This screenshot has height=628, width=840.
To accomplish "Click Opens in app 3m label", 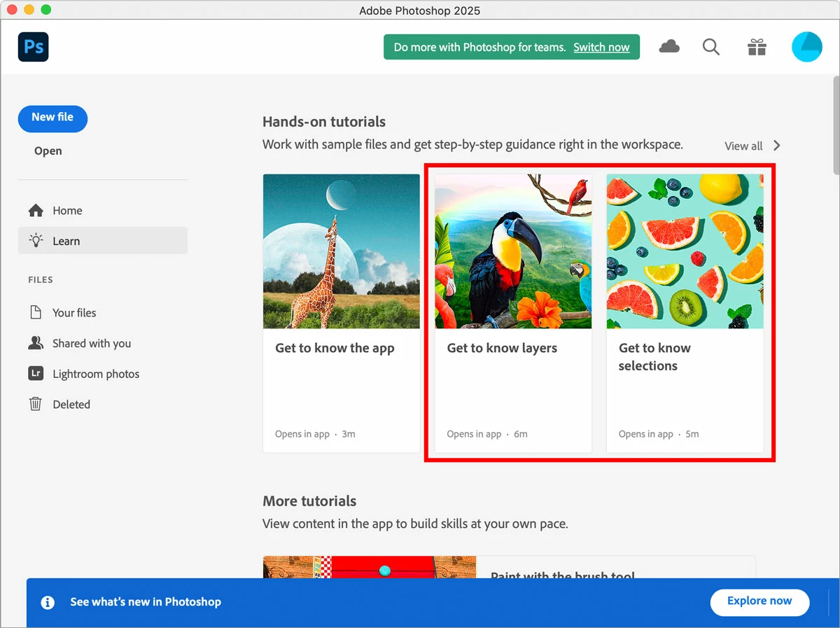I will 315,434.
